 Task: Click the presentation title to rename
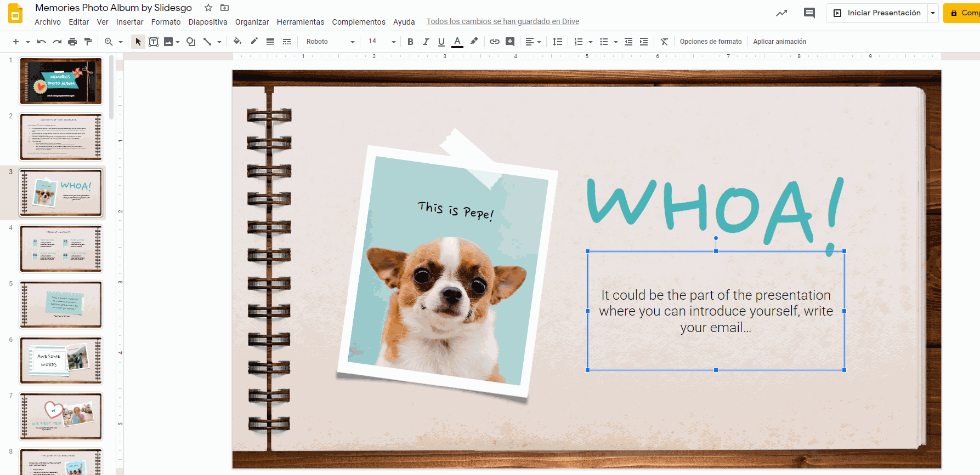coord(114,8)
